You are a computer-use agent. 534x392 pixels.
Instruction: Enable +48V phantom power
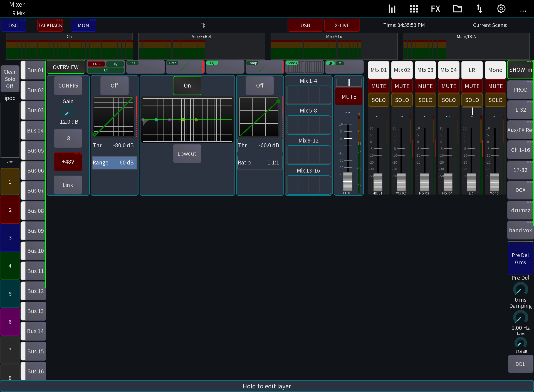tap(68, 161)
